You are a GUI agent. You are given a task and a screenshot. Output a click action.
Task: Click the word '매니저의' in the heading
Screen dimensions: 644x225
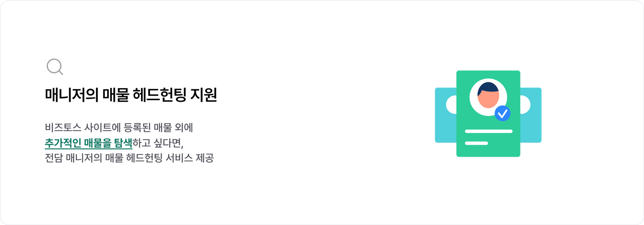pos(71,95)
